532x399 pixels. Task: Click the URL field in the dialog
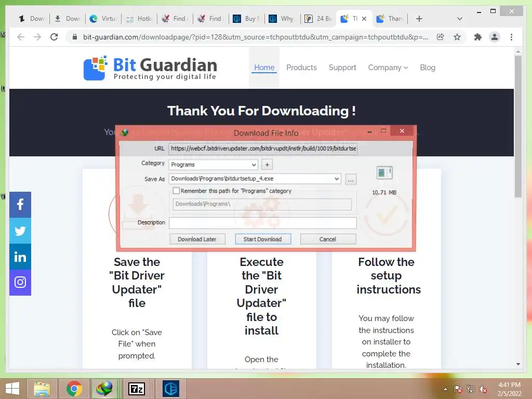[263, 149]
